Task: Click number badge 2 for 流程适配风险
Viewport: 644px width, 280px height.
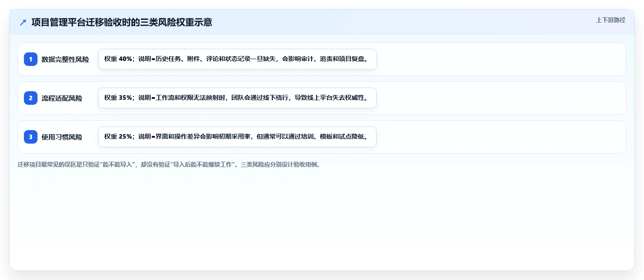Action: pos(31,98)
